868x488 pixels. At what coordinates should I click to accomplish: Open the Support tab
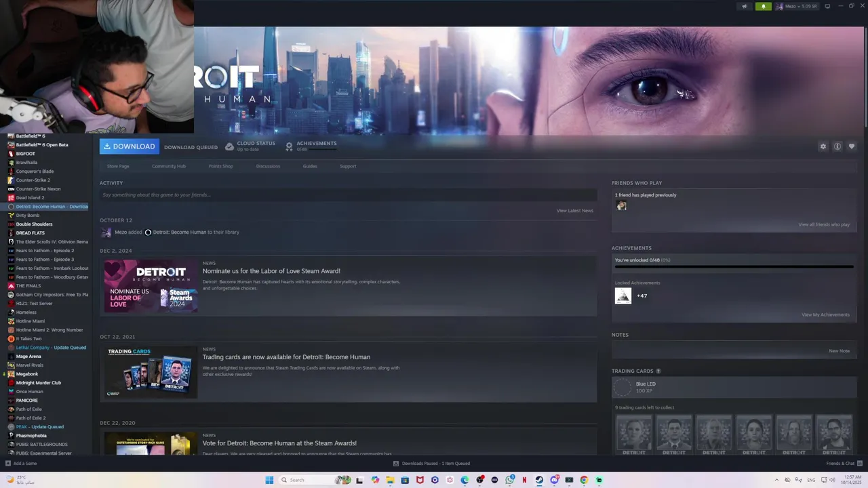click(x=348, y=166)
